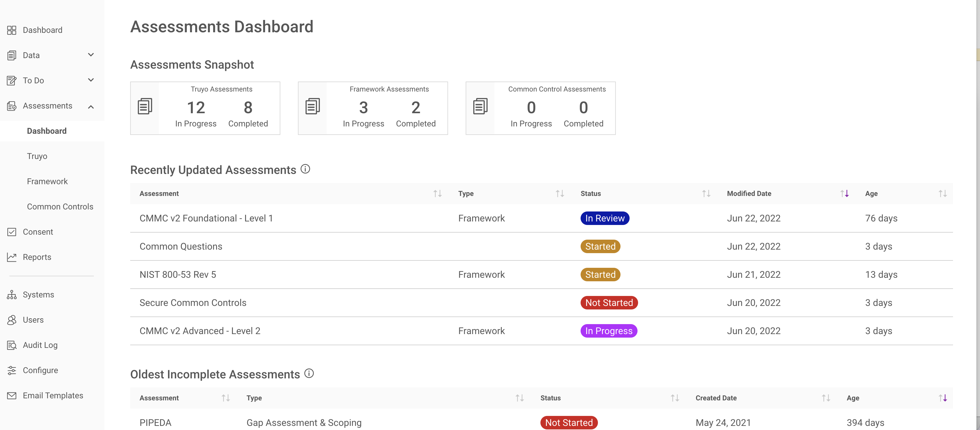Click the To Do clipboard icon
Image resolution: width=980 pixels, height=430 pixels.
click(11, 80)
